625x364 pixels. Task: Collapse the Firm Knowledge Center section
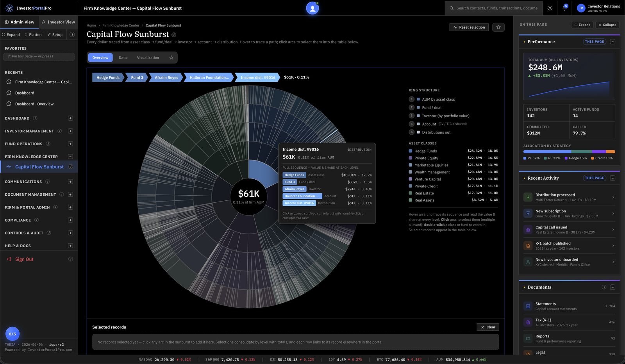click(70, 157)
